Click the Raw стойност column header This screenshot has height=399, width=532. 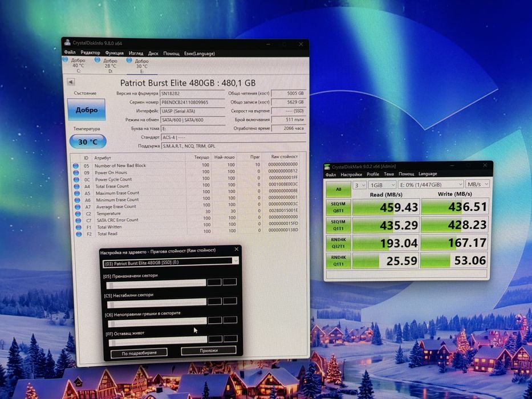pos(285,156)
